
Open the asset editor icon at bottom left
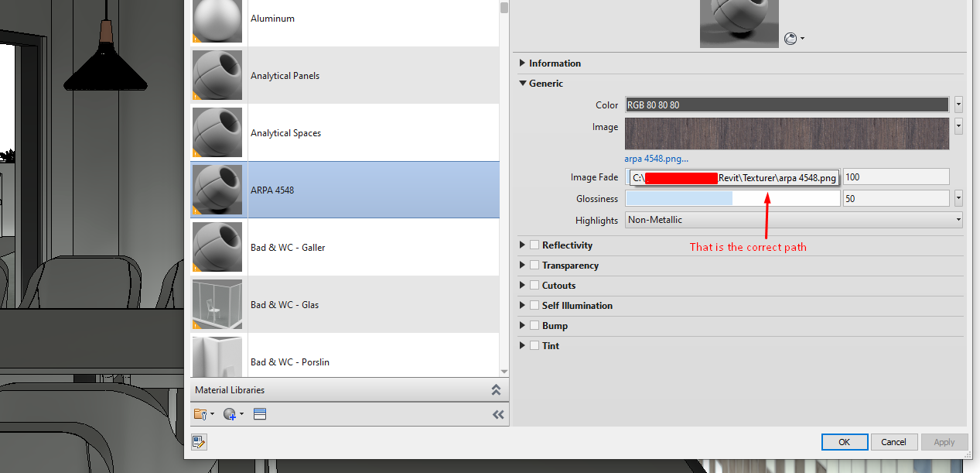tap(199, 442)
